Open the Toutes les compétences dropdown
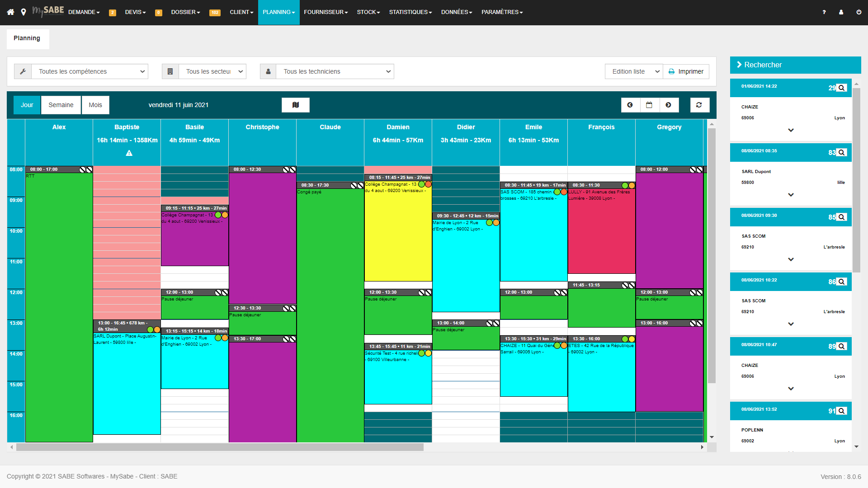Viewport: 868px width, 488px height. (90, 71)
